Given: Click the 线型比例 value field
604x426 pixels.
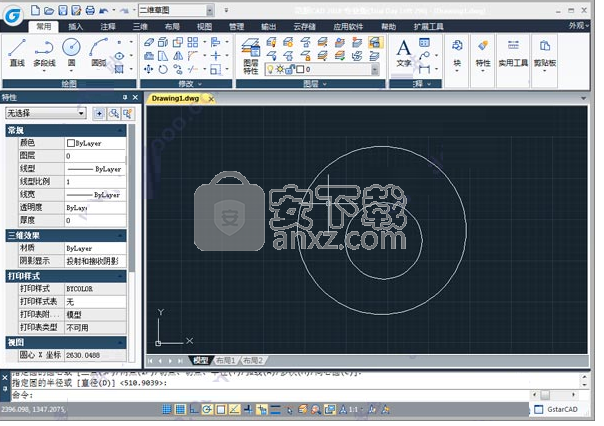Looking at the screenshot, I should (95, 182).
